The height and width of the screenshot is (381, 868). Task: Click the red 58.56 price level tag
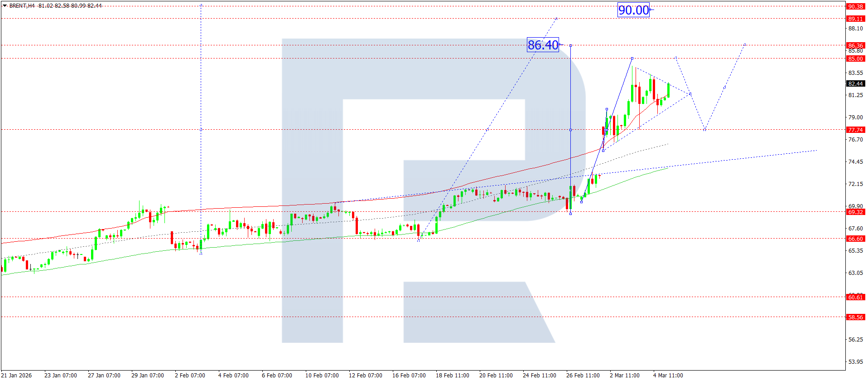pyautogui.click(x=855, y=317)
